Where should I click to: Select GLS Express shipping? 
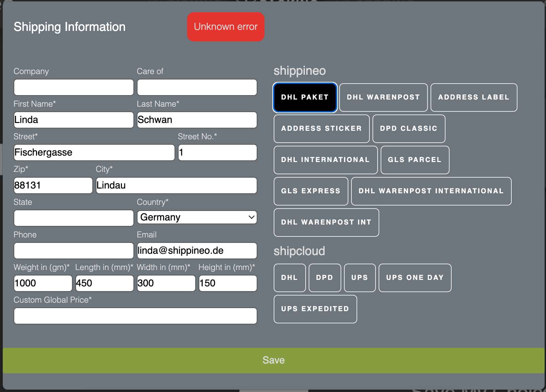coord(311,191)
